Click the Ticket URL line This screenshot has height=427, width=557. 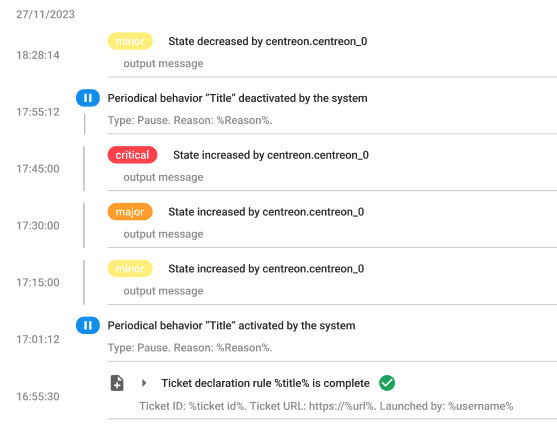pyautogui.click(x=326, y=406)
